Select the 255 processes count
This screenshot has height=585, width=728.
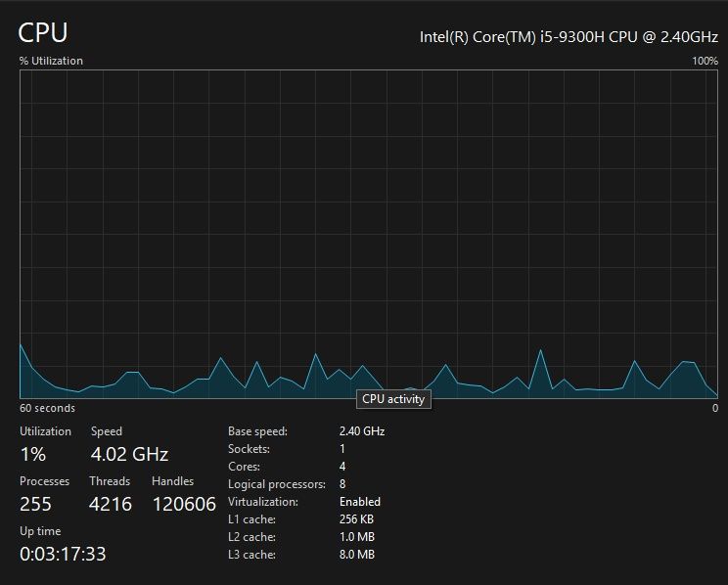[36, 504]
